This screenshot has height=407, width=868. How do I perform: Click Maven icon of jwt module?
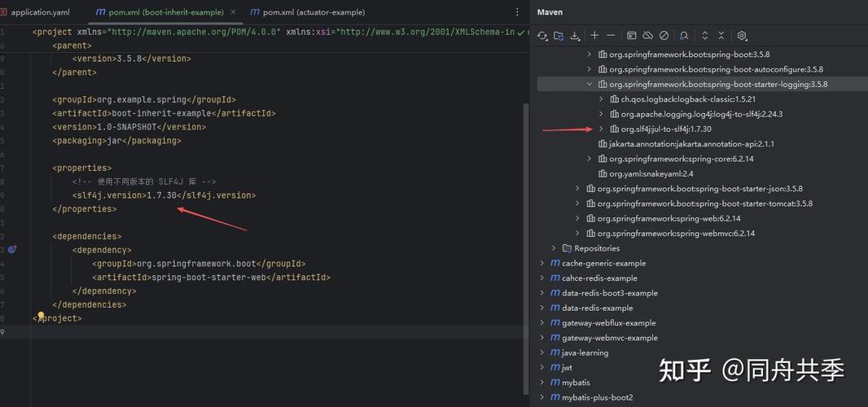pyautogui.click(x=555, y=367)
